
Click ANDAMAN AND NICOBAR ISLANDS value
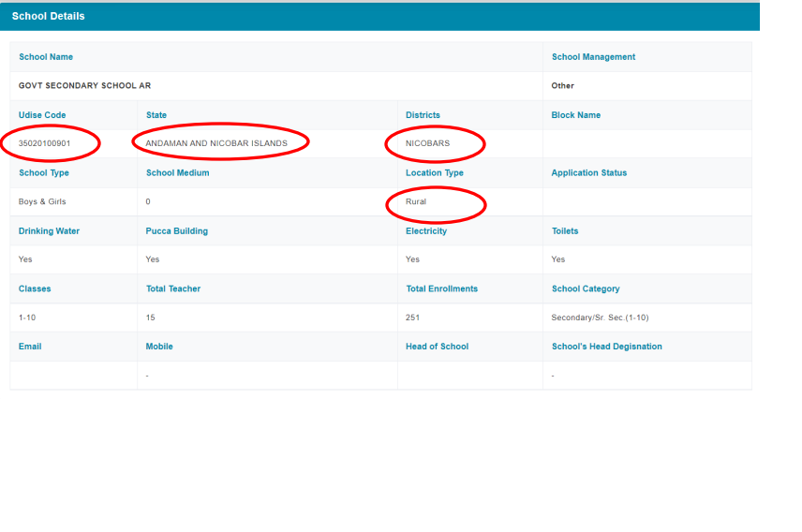pos(216,143)
